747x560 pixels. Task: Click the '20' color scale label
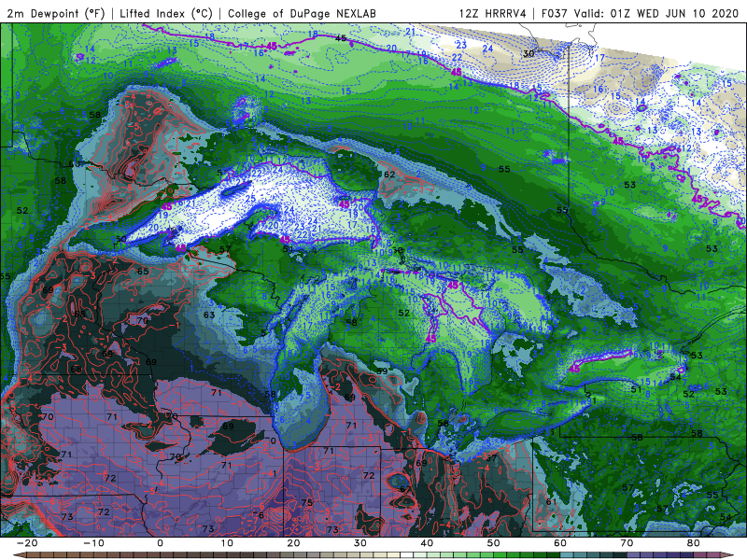click(x=293, y=543)
